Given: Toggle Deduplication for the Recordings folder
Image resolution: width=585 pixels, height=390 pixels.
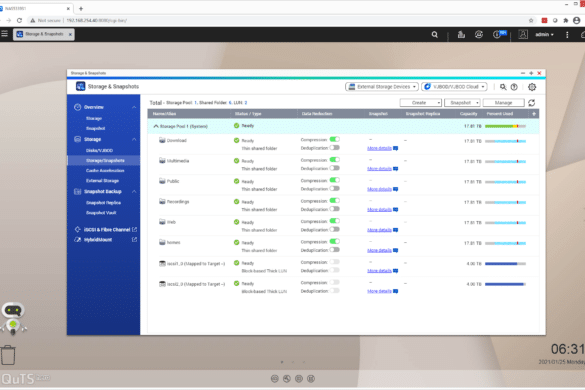Looking at the screenshot, I should coord(335,209).
